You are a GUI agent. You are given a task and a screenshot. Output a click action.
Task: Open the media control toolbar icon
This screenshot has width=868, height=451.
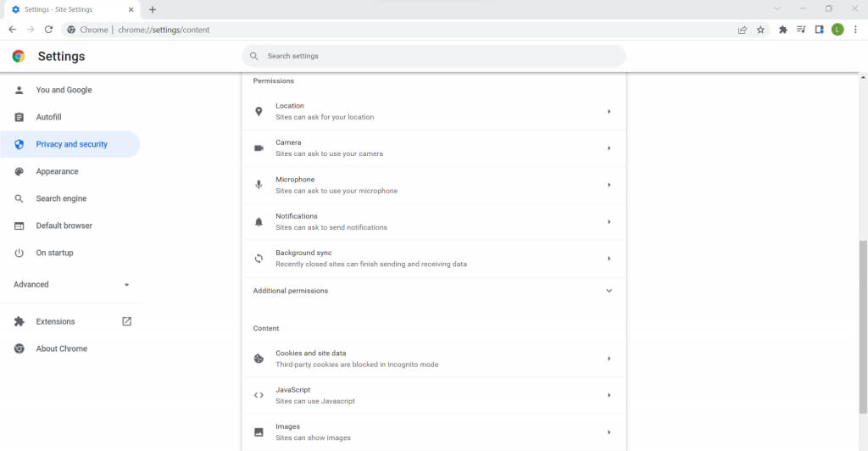pyautogui.click(x=801, y=30)
